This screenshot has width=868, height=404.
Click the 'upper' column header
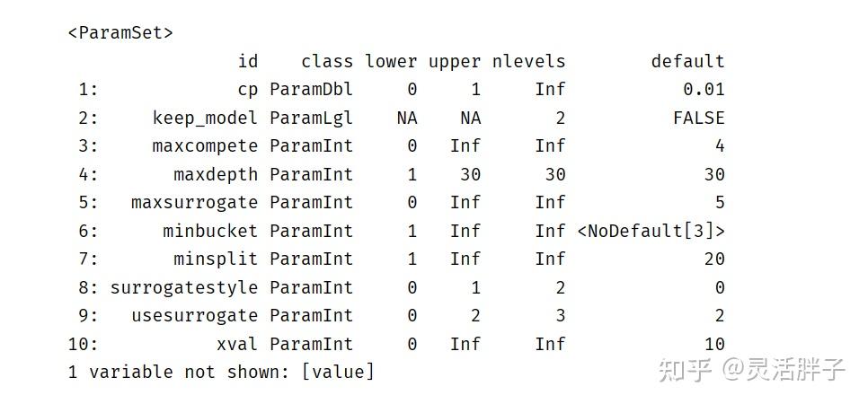point(455,61)
